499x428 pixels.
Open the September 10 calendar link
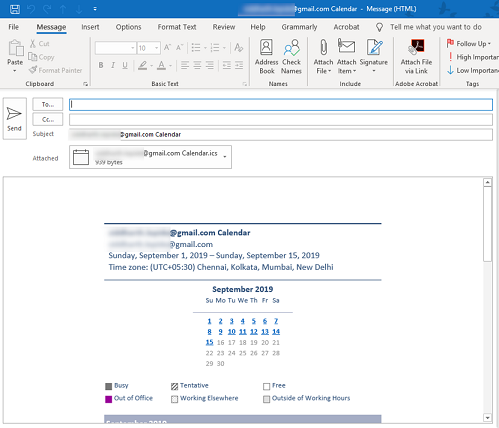tap(232, 332)
